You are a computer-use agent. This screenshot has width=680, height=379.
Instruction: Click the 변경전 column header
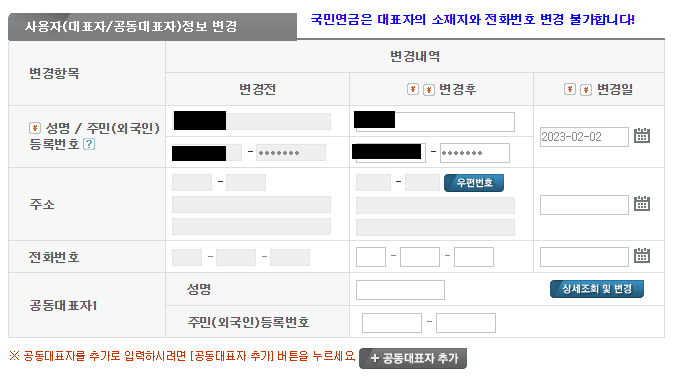[x=257, y=89]
